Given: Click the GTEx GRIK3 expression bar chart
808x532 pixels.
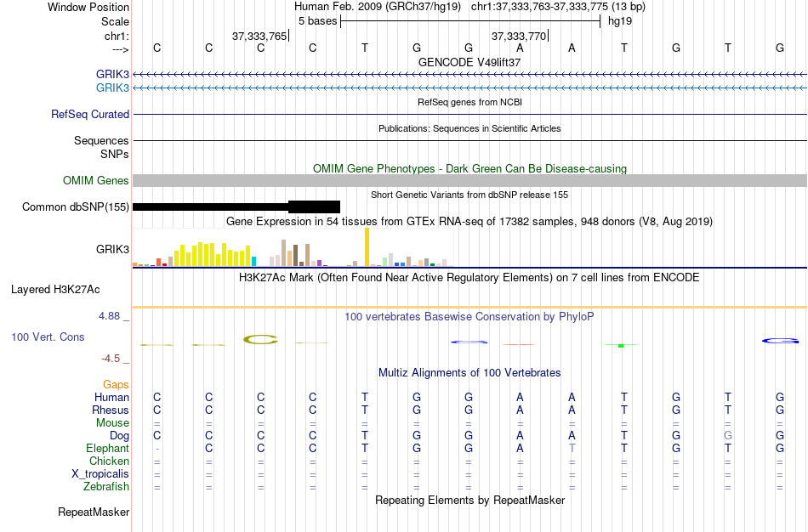Looking at the screenshot, I should pyautogui.click(x=293, y=247).
